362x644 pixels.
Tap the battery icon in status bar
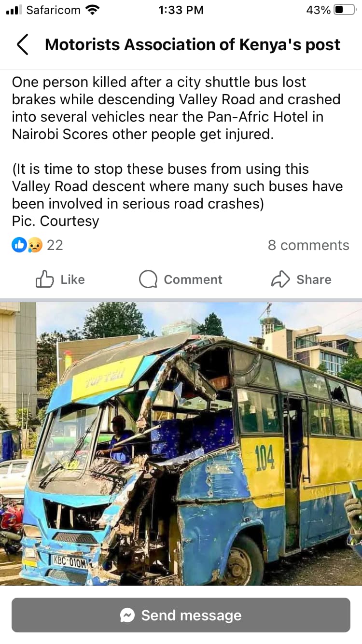point(345,10)
